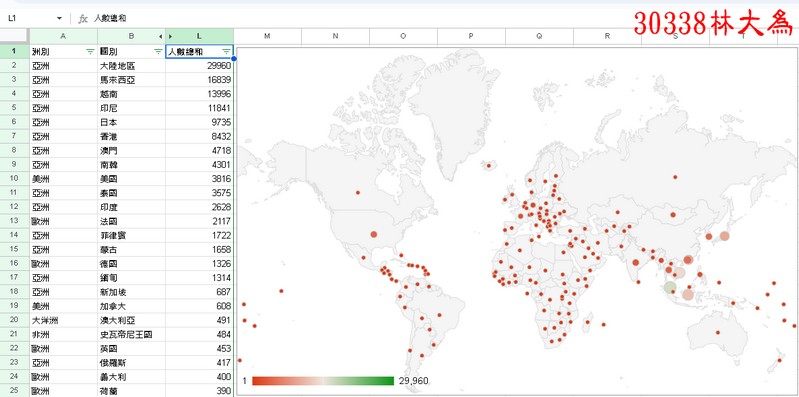Select value cell 16839

point(200,80)
